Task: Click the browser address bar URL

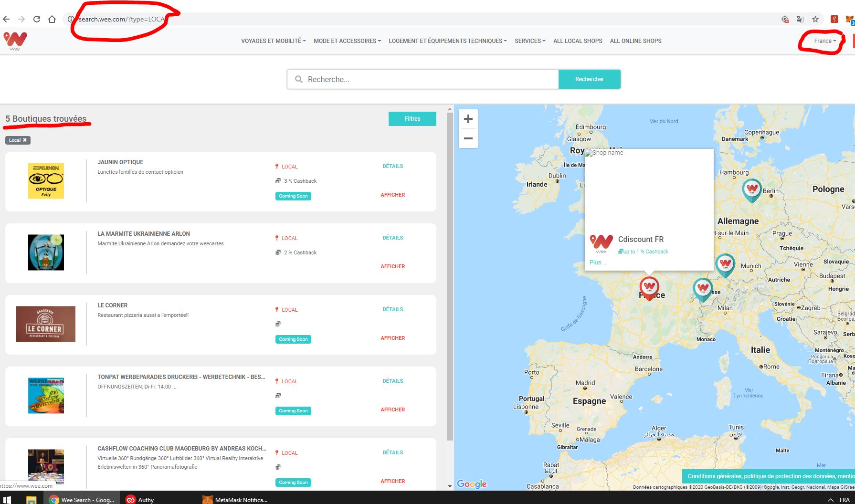Action: coord(121,19)
